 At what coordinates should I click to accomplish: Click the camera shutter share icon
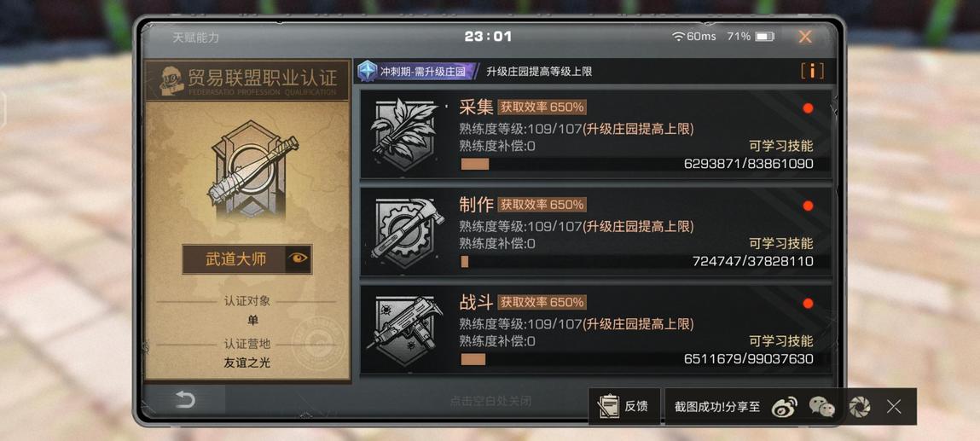pos(860,407)
